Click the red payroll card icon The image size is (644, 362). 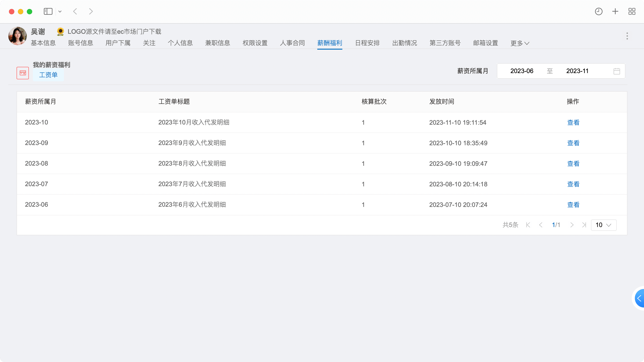pos(23,73)
